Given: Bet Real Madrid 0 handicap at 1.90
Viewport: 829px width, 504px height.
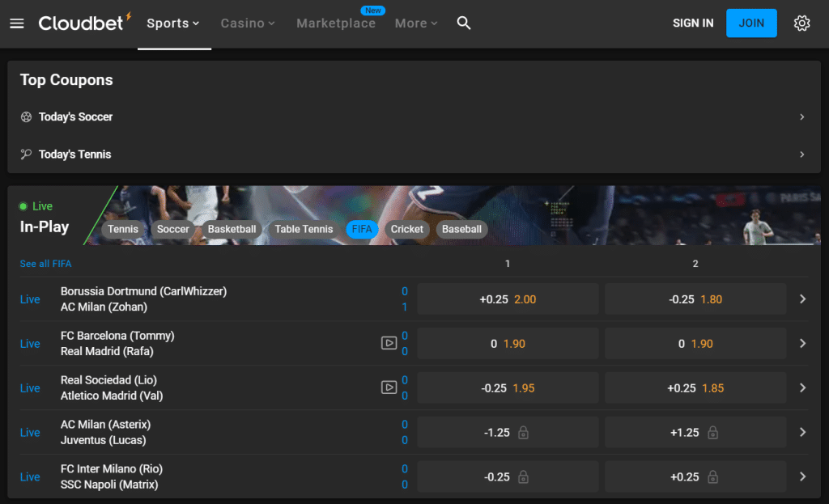Looking at the screenshot, I should coord(695,343).
